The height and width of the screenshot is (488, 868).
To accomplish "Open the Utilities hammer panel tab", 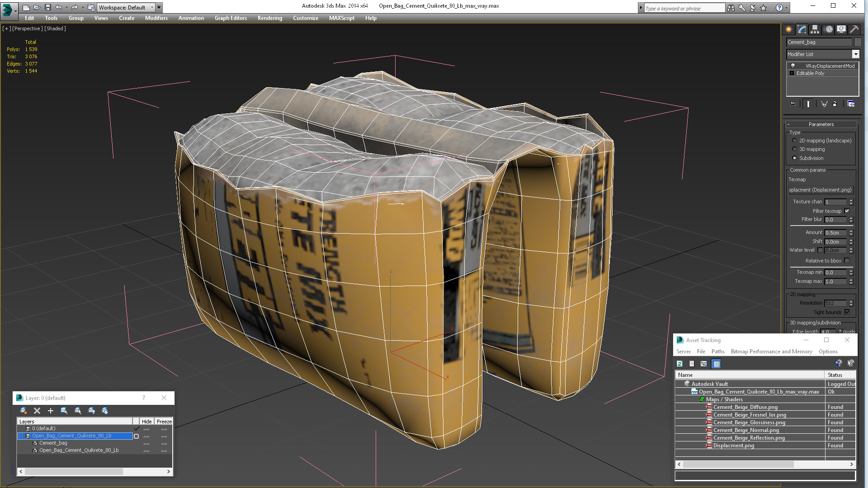I will point(854,29).
